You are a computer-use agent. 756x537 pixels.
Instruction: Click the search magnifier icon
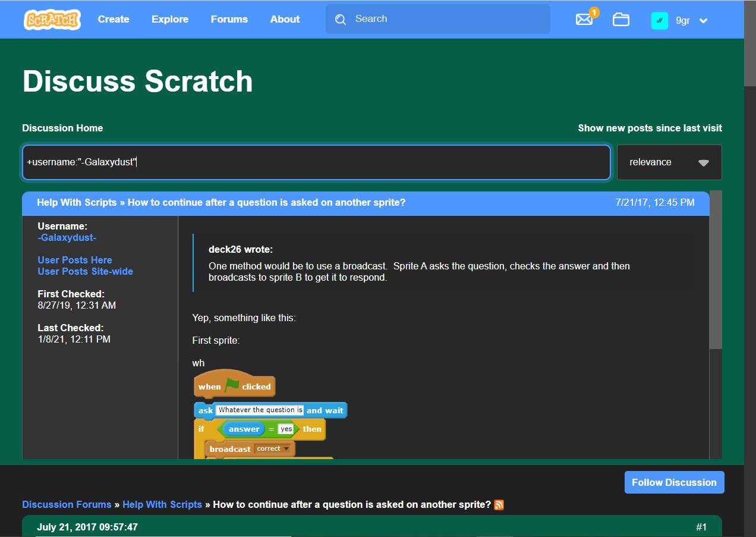340,19
